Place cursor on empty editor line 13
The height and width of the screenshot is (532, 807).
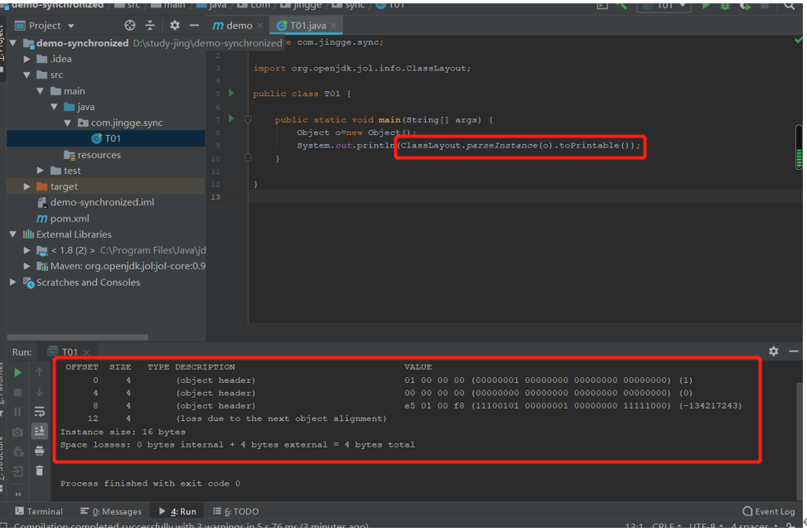tap(525, 196)
